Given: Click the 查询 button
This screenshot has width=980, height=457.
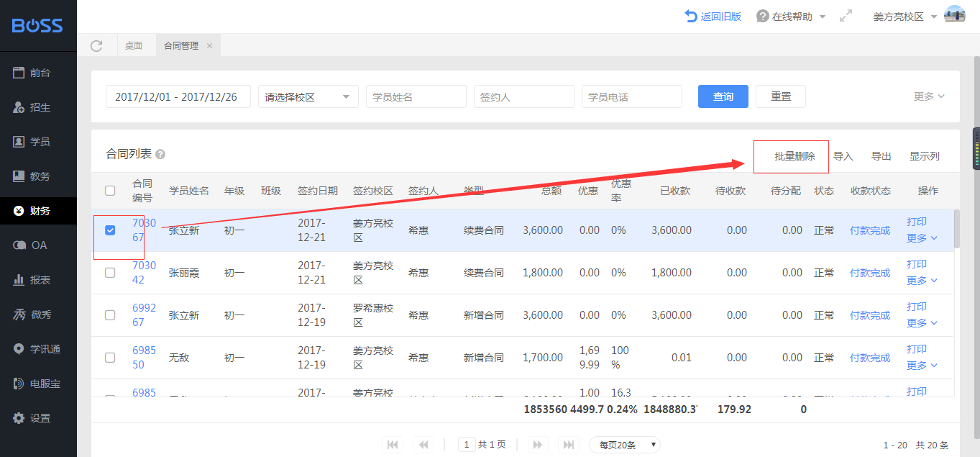Looking at the screenshot, I should pos(723,96).
